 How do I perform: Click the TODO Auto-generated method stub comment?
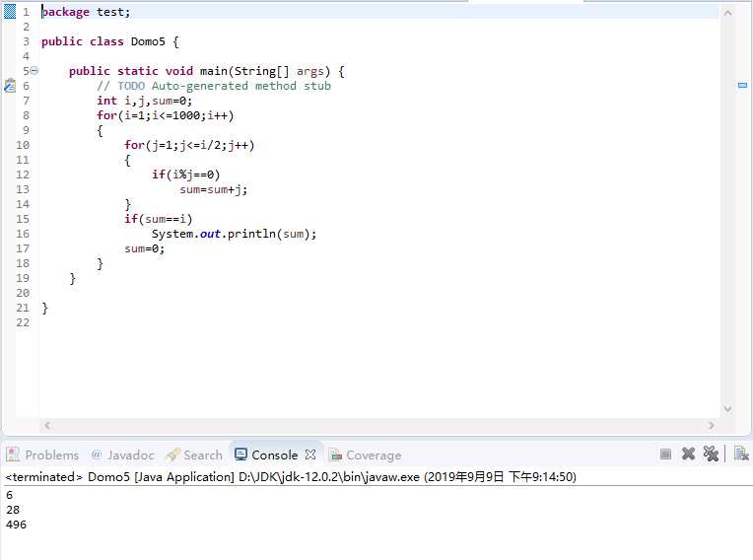(x=214, y=86)
